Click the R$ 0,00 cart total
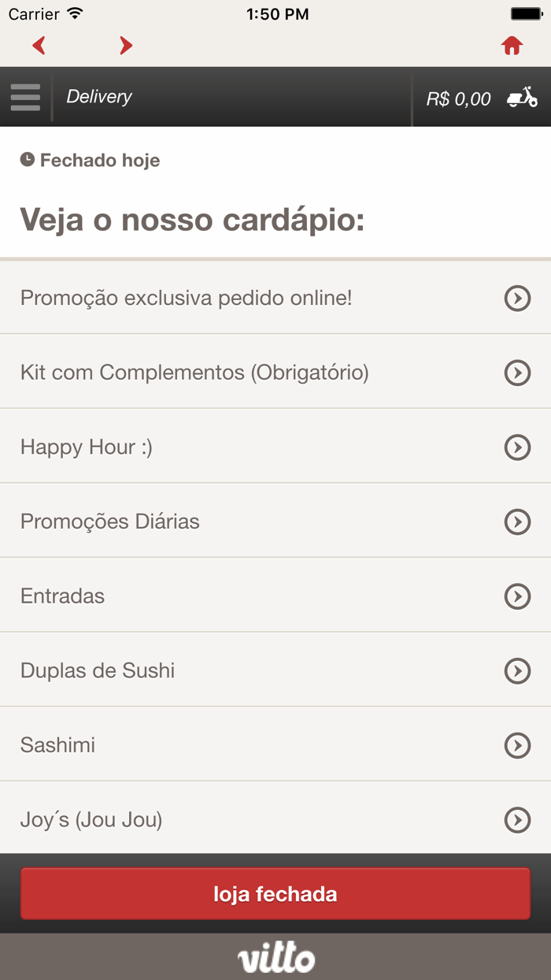551x980 pixels. 458,97
